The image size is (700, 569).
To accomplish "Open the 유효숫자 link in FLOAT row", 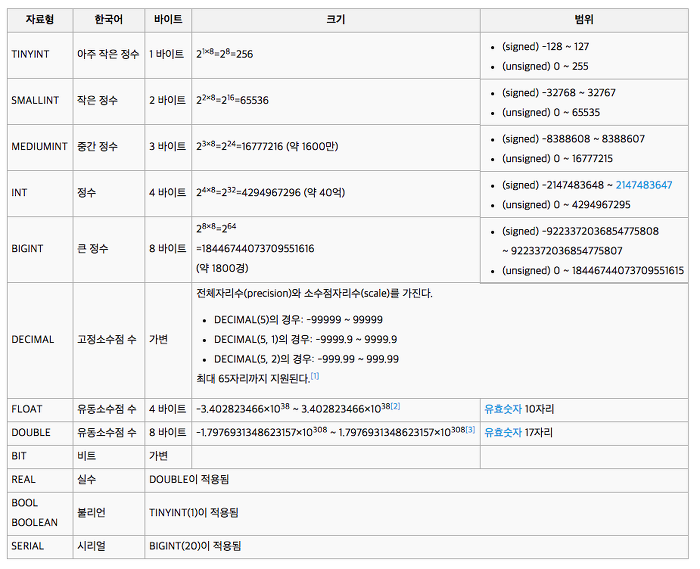I will coord(503,409).
